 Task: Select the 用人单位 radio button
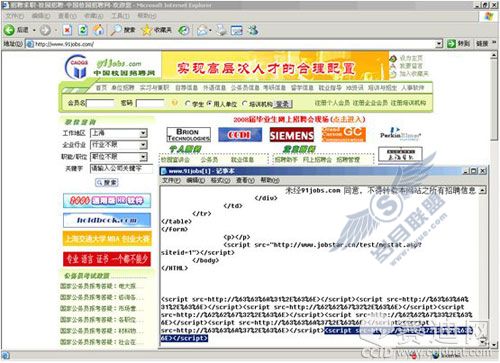coord(209,104)
